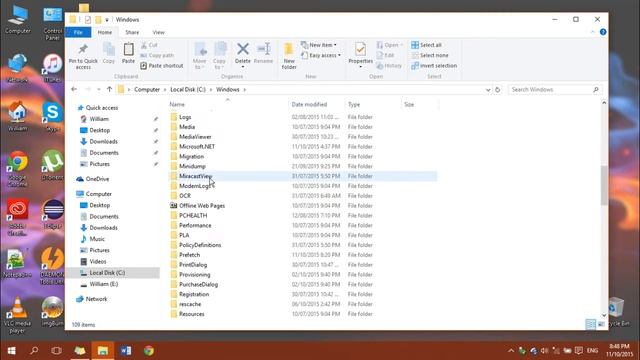The image size is (640, 360).
Task: Select the Microsoft.NET folder
Action: [x=197, y=147]
